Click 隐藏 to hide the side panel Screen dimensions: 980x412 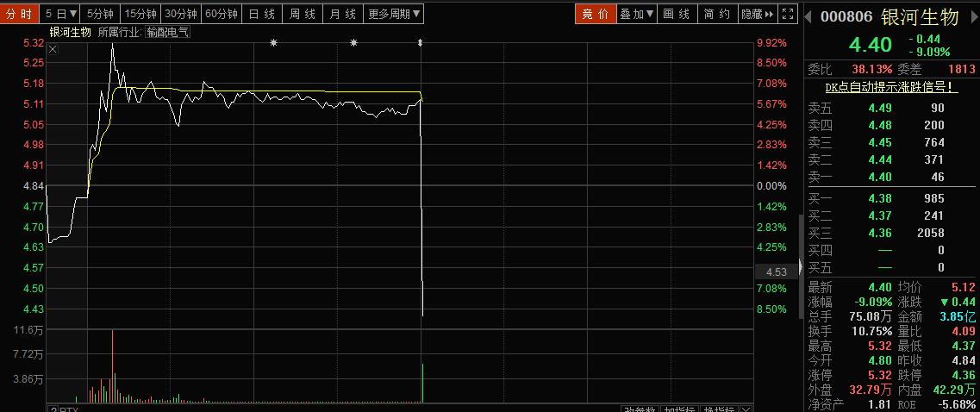758,14
